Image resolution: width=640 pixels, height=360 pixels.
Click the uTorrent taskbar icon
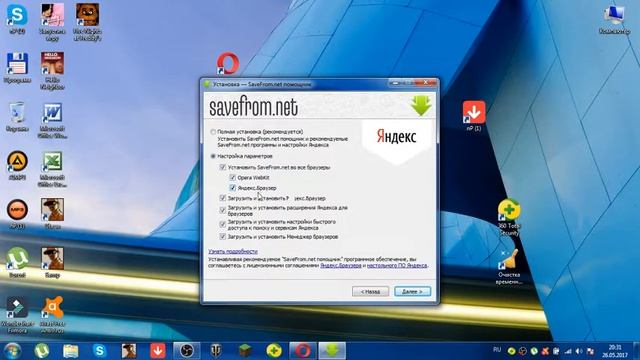pyautogui.click(x=42, y=351)
